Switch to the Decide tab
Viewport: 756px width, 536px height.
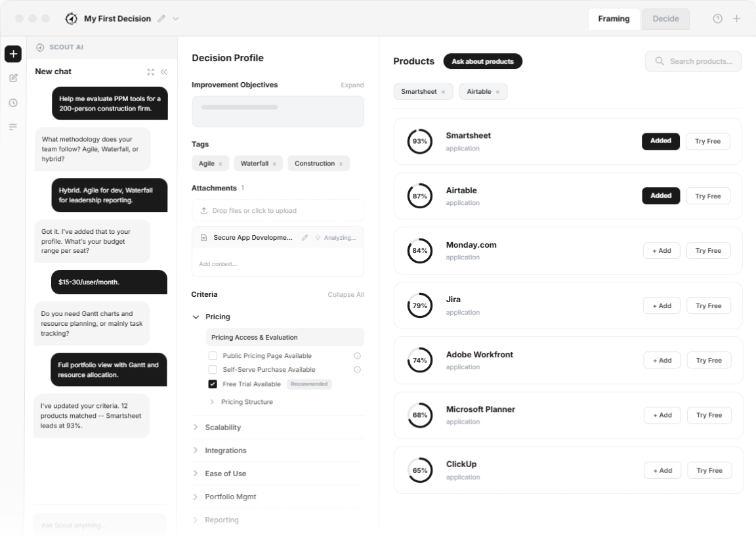coord(665,19)
